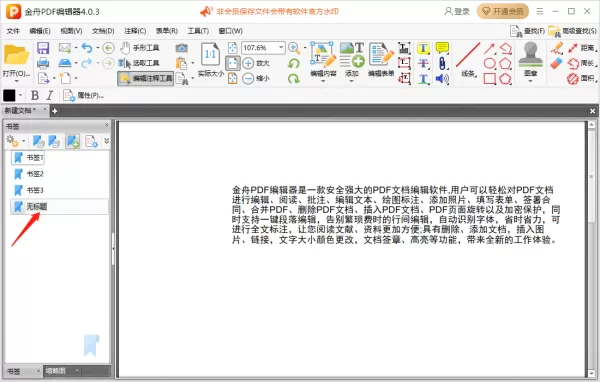Click the Edit Content (编辑内容) tool
The width and height of the screenshot is (600, 382).
[323, 60]
